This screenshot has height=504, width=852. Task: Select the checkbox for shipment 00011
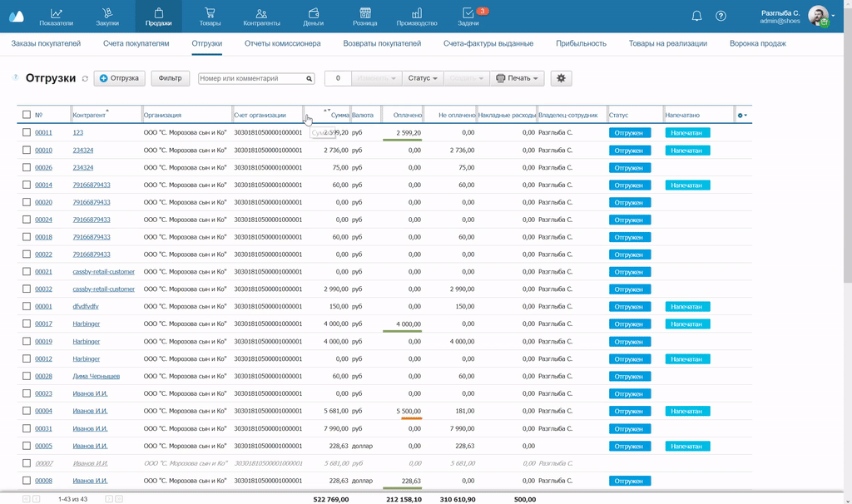tap(27, 132)
